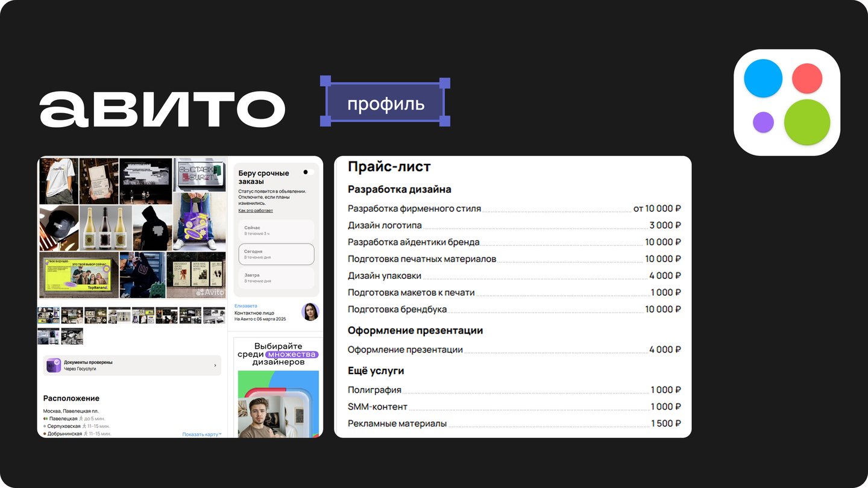This screenshot has width=868, height=488.
Task: Select the "Сейчас" urgency option
Action: click(276, 230)
